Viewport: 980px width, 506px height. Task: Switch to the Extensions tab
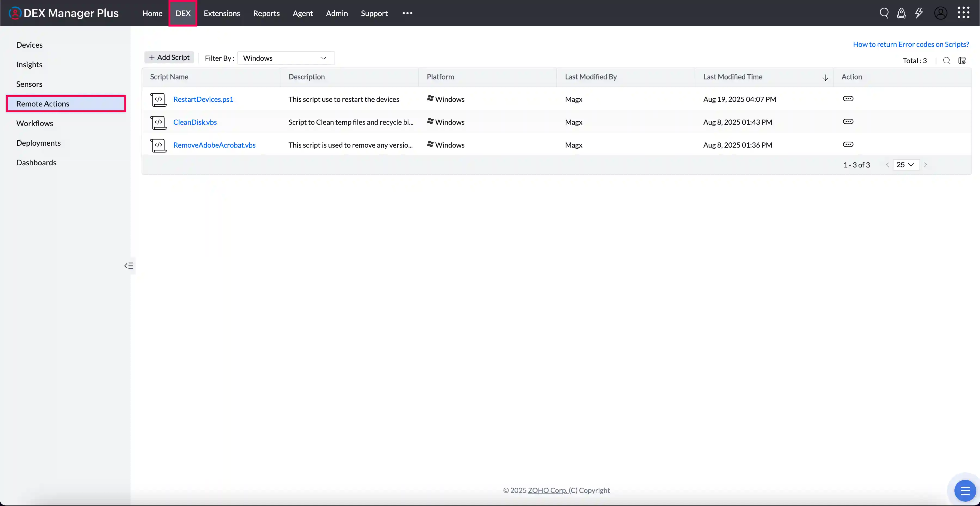click(x=221, y=13)
